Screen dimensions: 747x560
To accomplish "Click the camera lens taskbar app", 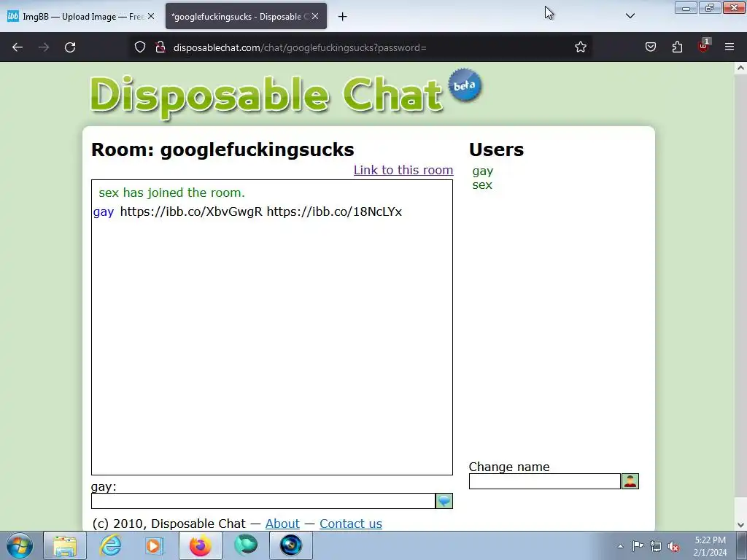I will tap(290, 545).
